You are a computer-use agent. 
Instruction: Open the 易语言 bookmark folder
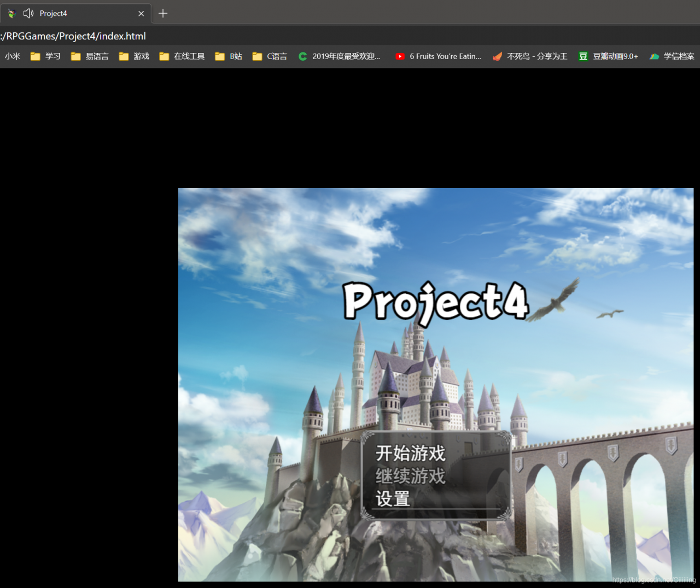(x=90, y=56)
